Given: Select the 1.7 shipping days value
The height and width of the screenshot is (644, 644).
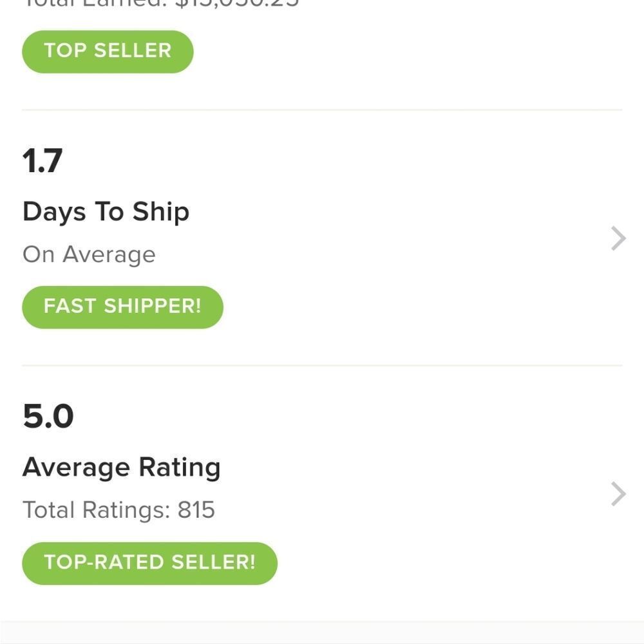Looking at the screenshot, I should click(x=43, y=160).
